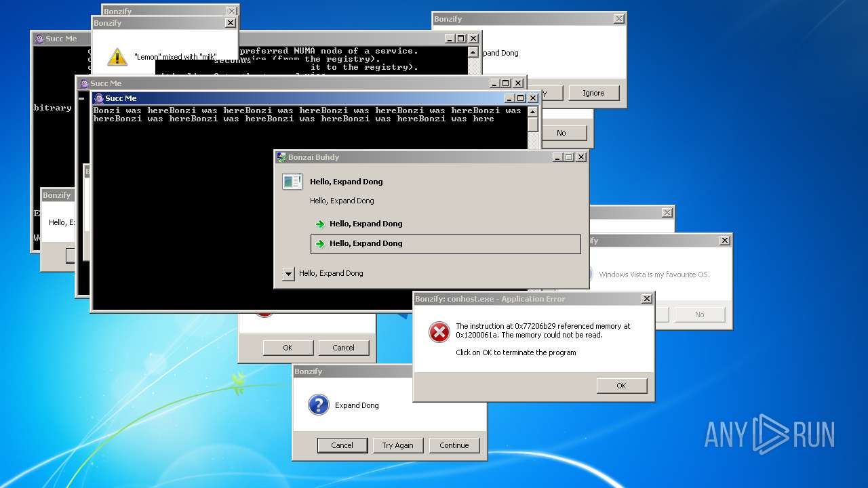
Task: Click the 'Bonzi was here' console output text
Action: tap(307, 115)
